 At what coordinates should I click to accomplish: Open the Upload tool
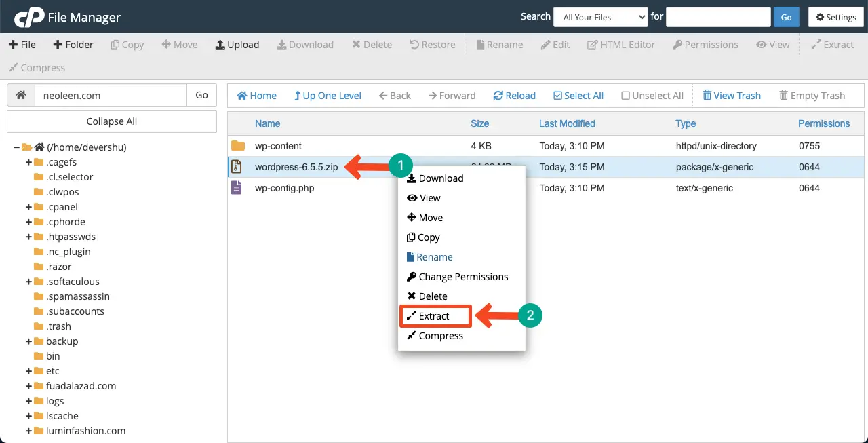pos(237,45)
